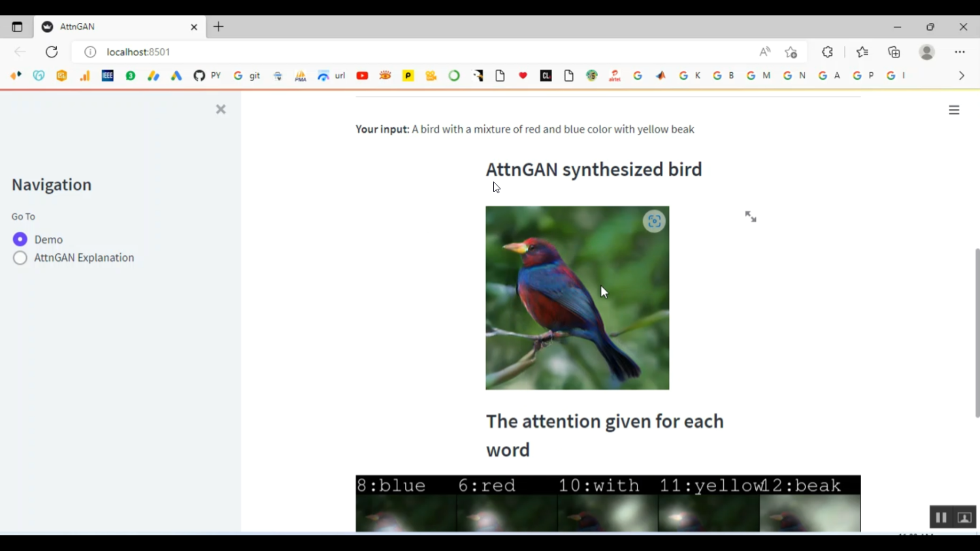Open the IEEE bookmark
This screenshot has width=980, height=551.
[x=107, y=76]
